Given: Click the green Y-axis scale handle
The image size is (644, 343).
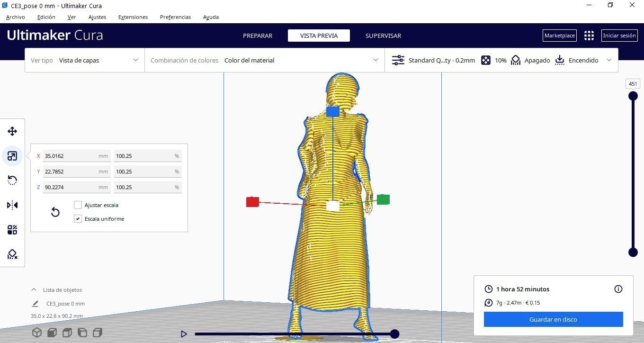Looking at the screenshot, I should click(383, 199).
